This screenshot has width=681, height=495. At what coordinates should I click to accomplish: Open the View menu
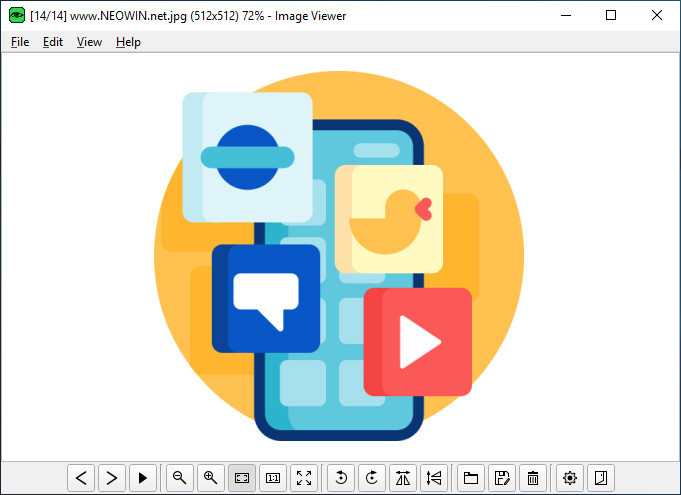pyautogui.click(x=89, y=42)
